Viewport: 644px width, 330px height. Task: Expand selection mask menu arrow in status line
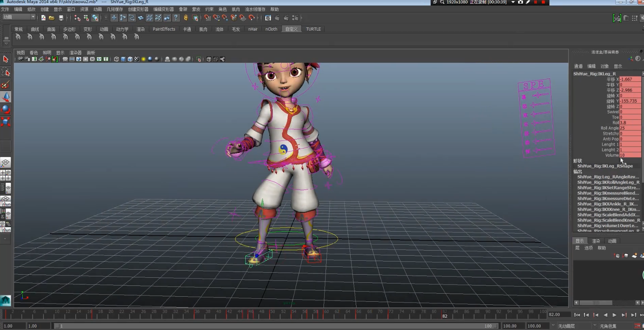tap(106, 18)
